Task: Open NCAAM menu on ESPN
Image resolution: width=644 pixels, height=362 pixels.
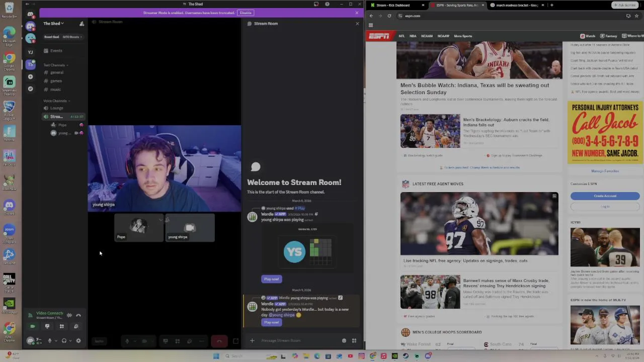Action: click(x=427, y=36)
